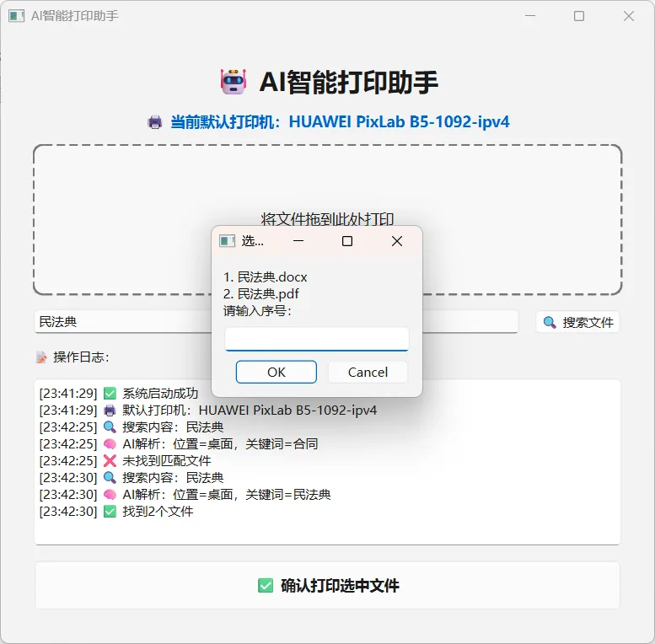Click the log line 系统启动成功
Viewport: 655px width, 644px height.
[x=119, y=394]
